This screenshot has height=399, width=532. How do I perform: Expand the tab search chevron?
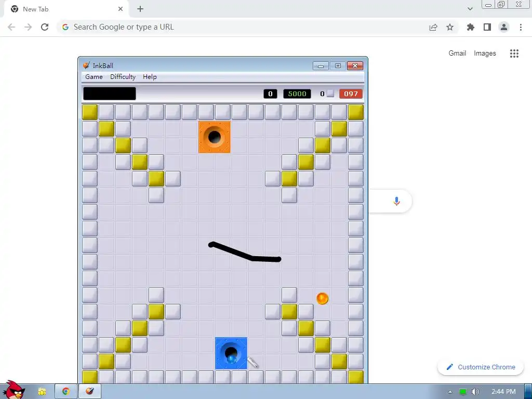coord(470,9)
